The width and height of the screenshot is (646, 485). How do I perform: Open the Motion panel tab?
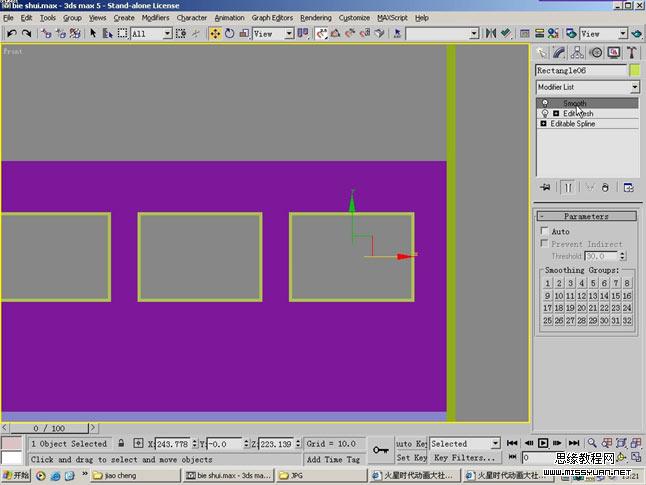(x=595, y=53)
